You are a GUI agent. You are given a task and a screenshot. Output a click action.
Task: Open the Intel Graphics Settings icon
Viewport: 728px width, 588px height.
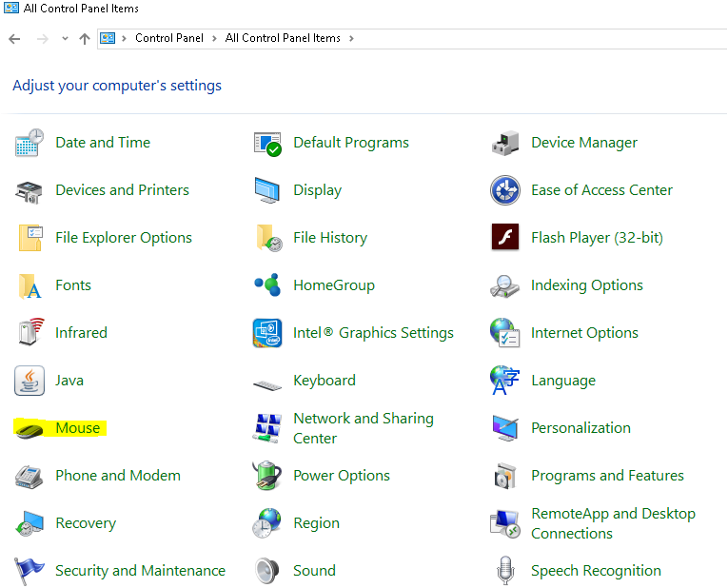click(267, 333)
